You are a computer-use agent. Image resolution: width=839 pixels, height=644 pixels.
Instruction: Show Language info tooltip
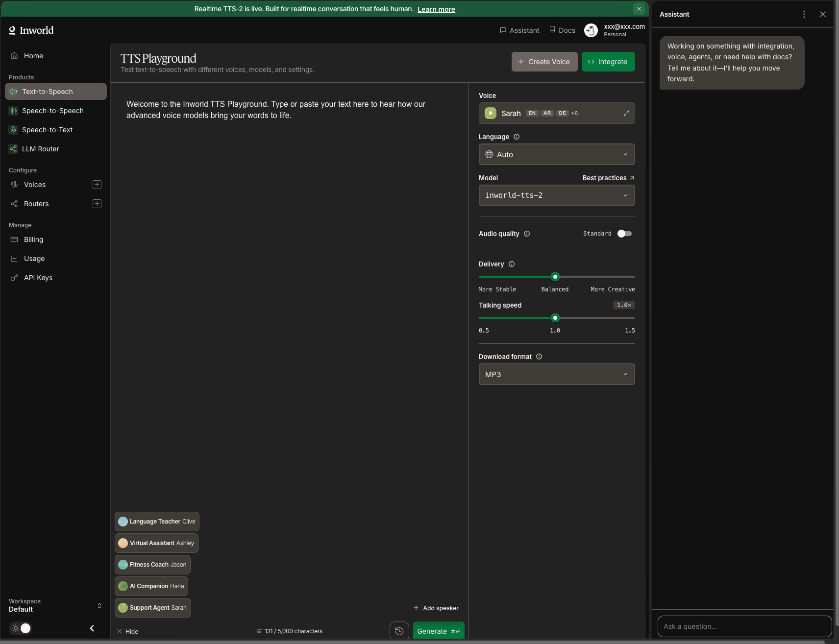click(517, 137)
